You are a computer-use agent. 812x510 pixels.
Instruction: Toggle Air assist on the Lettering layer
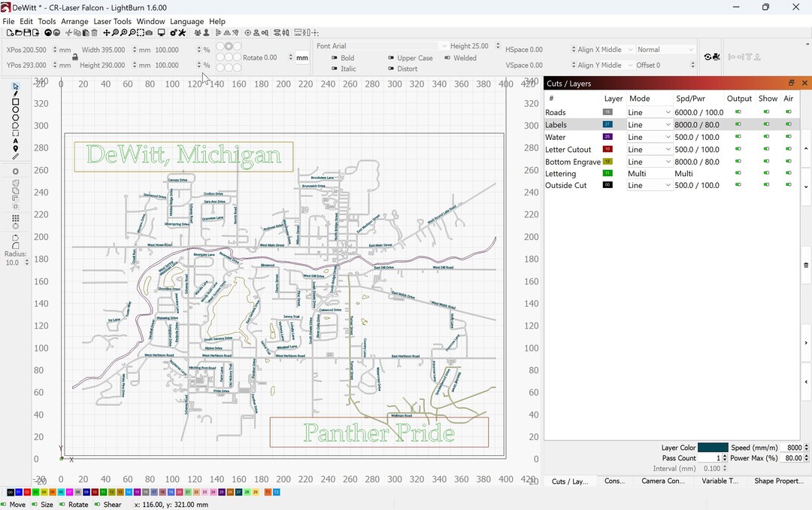pyautogui.click(x=789, y=173)
